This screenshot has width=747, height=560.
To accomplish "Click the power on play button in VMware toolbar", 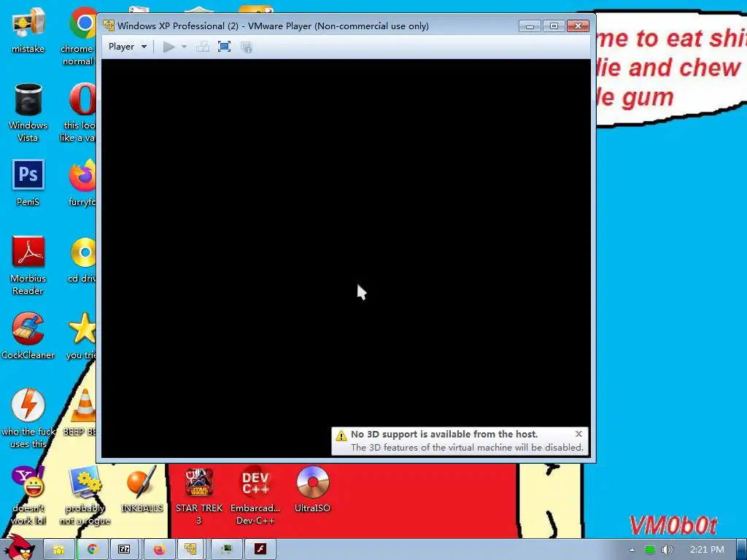I will [x=169, y=47].
